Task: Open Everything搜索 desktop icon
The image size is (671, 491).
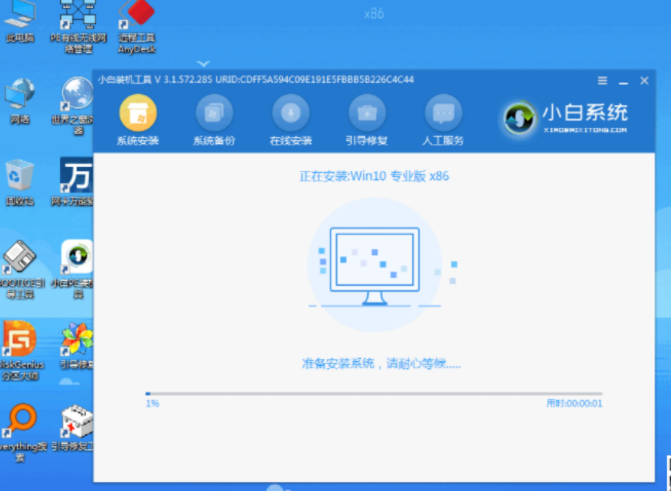Action: [x=21, y=432]
